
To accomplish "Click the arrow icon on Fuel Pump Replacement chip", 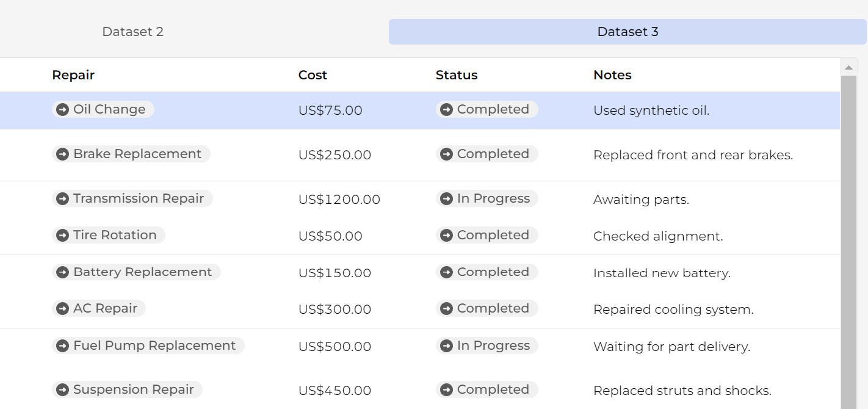I will [x=62, y=346].
